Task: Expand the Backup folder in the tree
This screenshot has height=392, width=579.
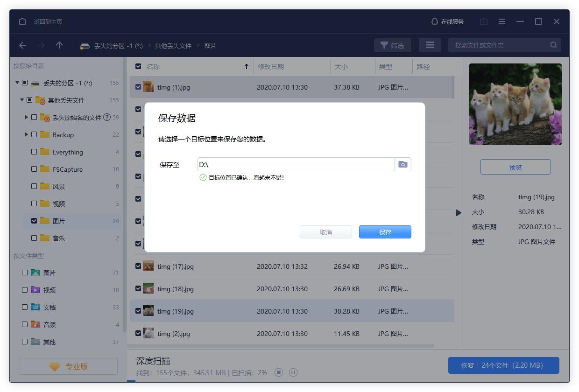Action: [x=27, y=134]
